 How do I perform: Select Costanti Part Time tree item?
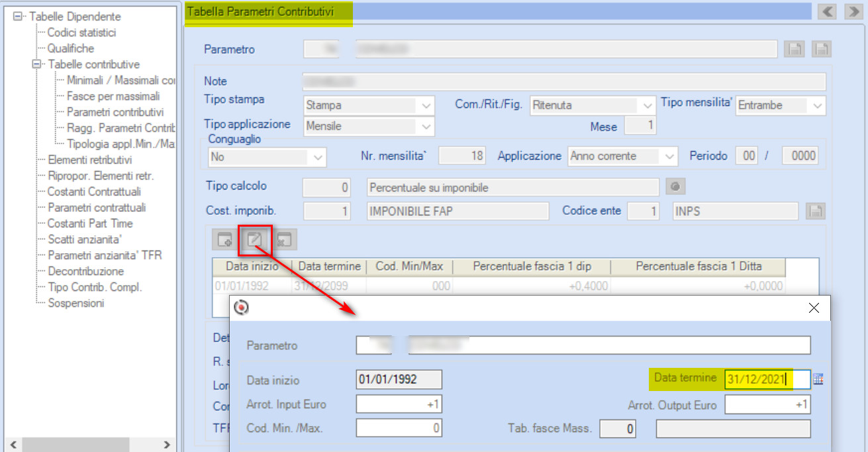(90, 223)
